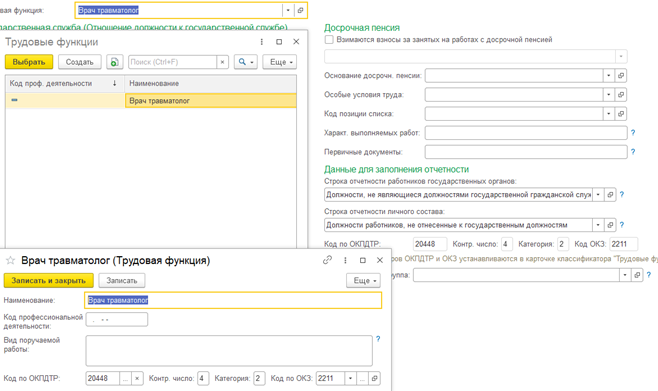The width and height of the screenshot is (658, 391).
Task: Expand the Код по ОКЗ dropdown in the form
Action: tap(350, 378)
